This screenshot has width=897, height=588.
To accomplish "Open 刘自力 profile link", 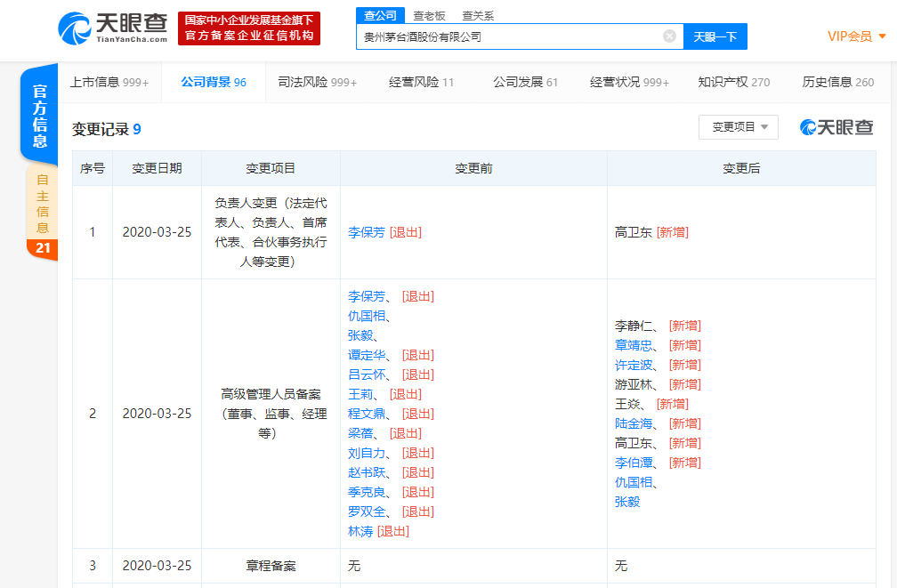I will [366, 453].
